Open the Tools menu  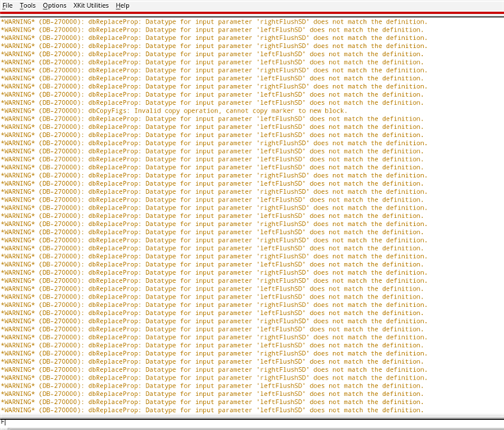point(28,6)
